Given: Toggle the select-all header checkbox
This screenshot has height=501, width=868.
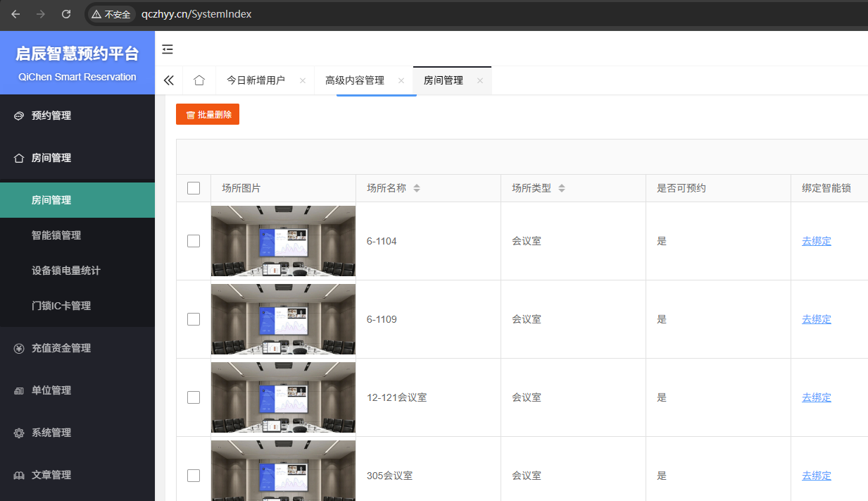Looking at the screenshot, I should click(194, 188).
